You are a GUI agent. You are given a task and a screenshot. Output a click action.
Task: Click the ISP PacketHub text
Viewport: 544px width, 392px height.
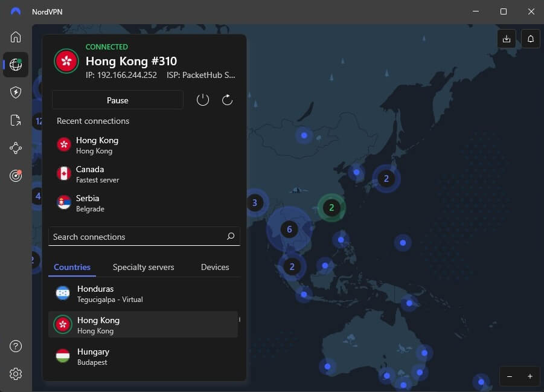[x=201, y=75]
